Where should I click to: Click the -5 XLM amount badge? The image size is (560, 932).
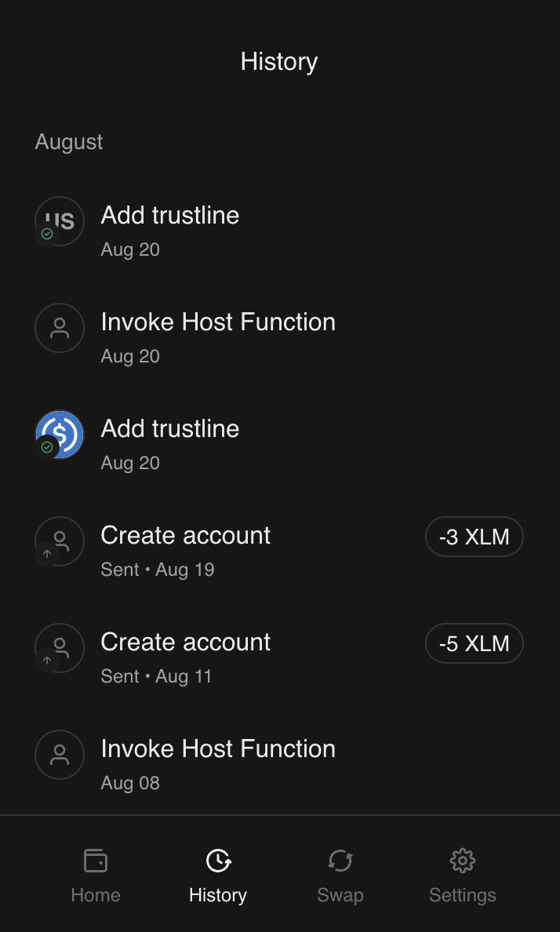475,644
